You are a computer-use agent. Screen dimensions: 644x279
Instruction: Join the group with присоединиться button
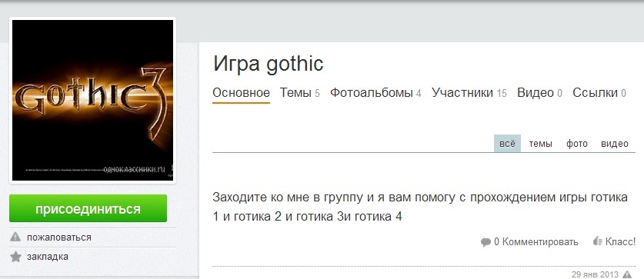coord(88,208)
